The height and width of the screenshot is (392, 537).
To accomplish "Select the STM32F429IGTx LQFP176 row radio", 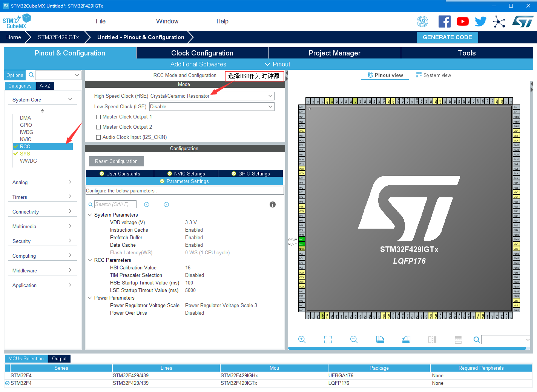I will coord(7,383).
